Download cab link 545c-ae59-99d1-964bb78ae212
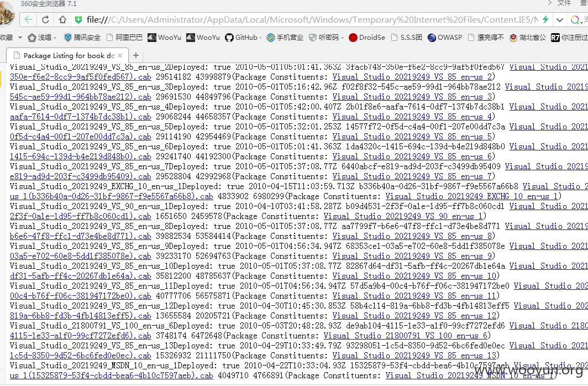 click(x=81, y=97)
